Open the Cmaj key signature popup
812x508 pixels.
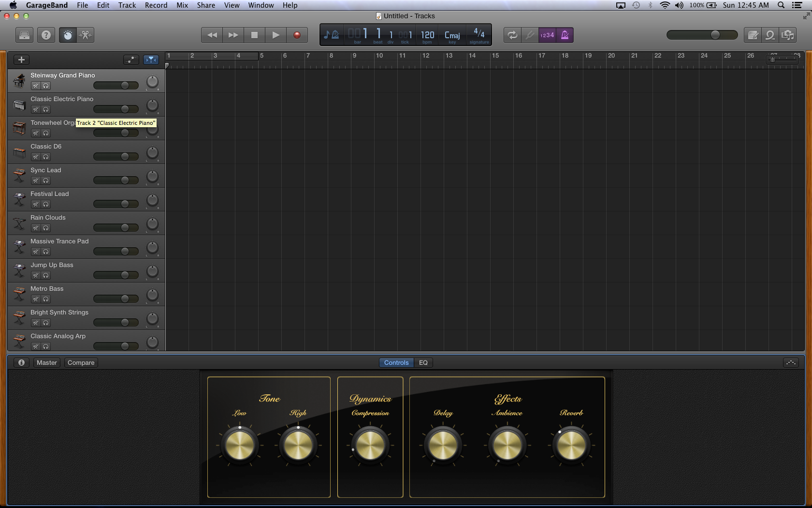(x=452, y=35)
